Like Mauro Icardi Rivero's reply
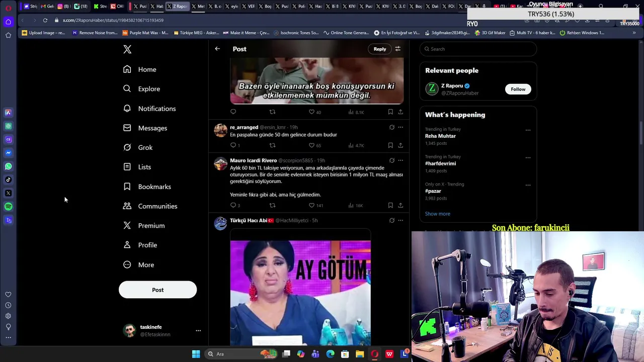 (x=311, y=205)
